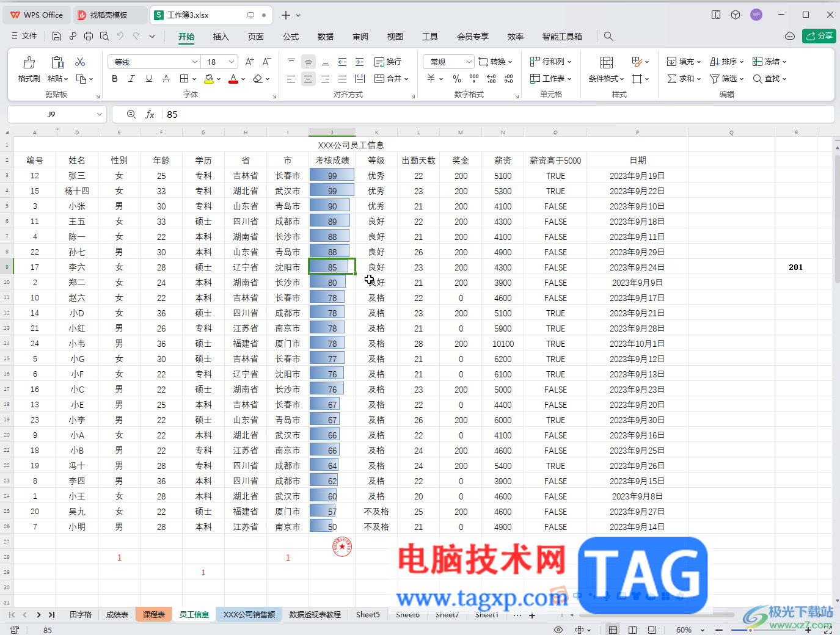This screenshot has height=635, width=840.
Task: Click zoom out minus button
Action: (719, 630)
